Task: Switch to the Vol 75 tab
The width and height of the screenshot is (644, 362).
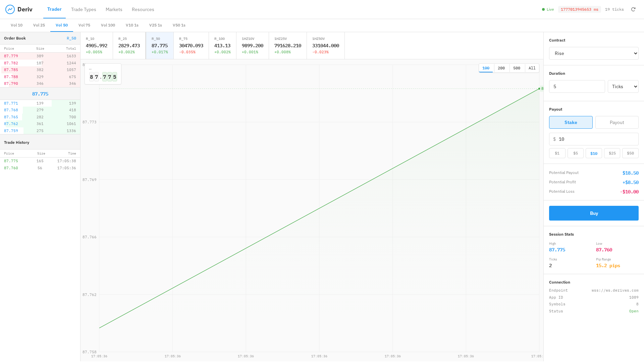Action: pos(84,25)
